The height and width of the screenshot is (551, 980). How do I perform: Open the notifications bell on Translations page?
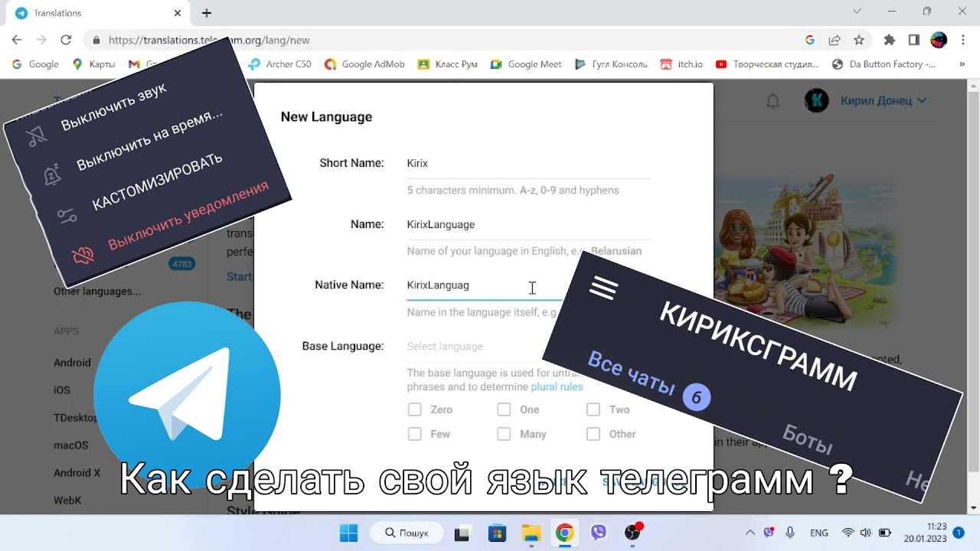(773, 100)
